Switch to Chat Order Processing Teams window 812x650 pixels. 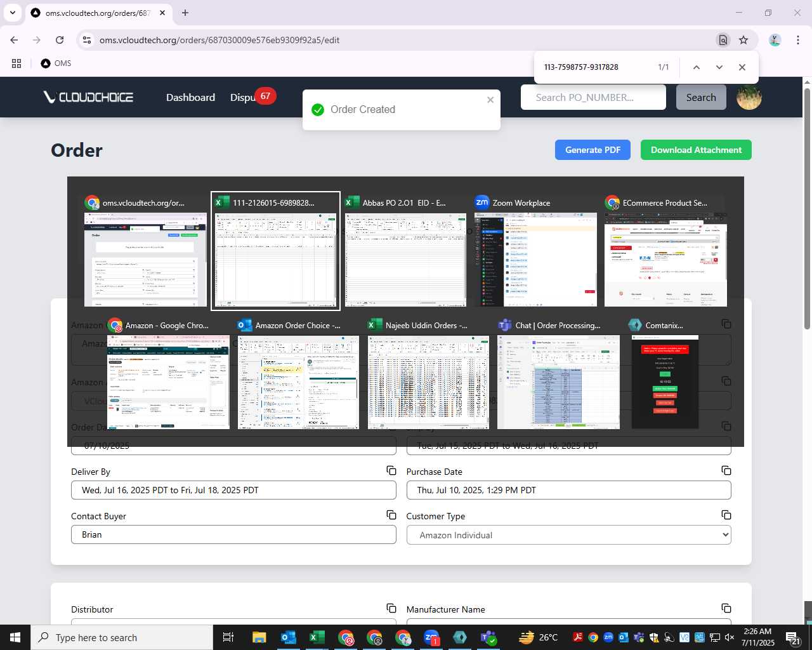pos(558,375)
